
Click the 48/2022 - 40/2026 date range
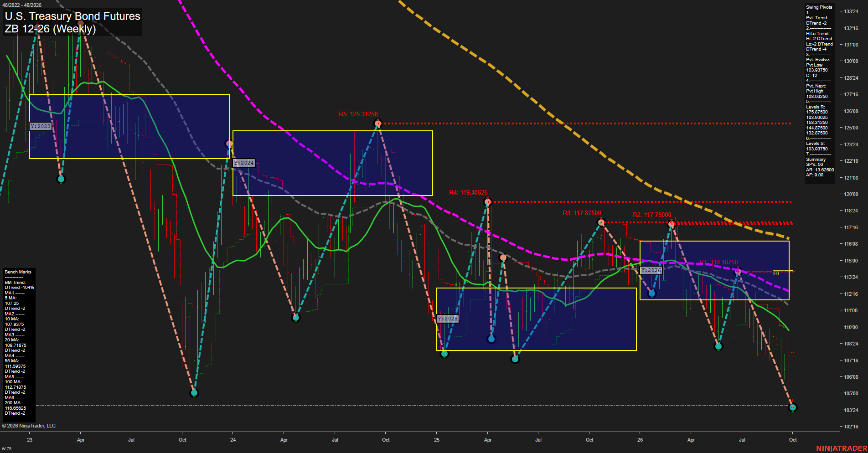pos(22,5)
